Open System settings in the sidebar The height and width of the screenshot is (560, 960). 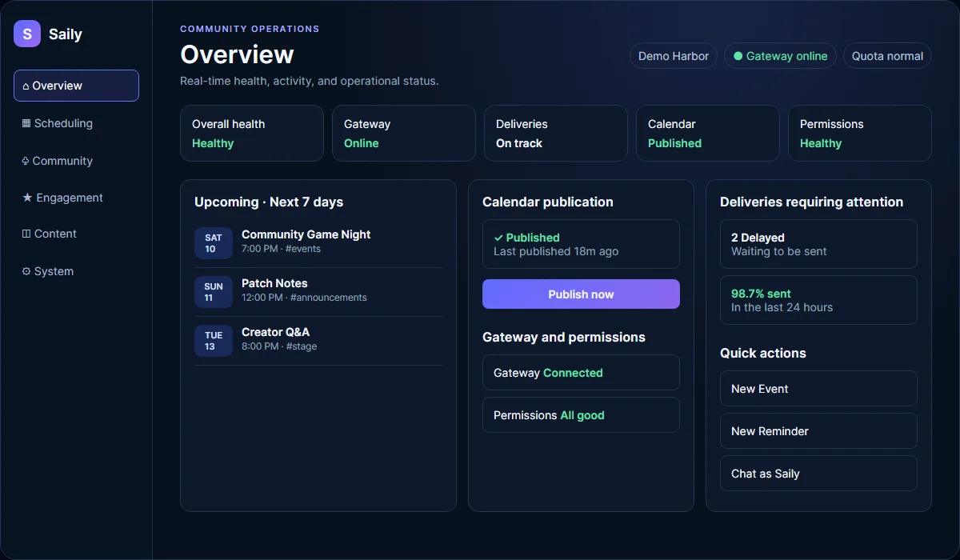[x=76, y=271]
